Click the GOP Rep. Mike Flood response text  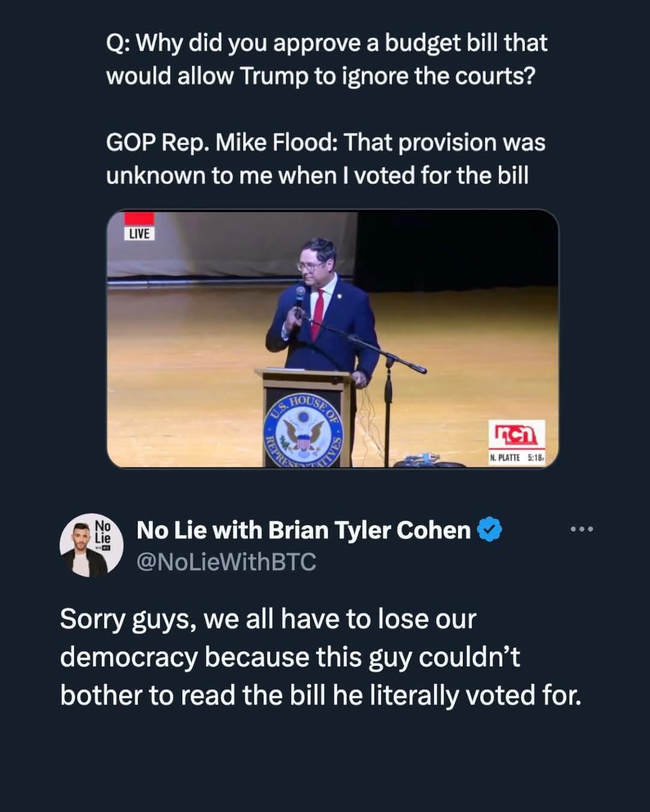(325, 159)
